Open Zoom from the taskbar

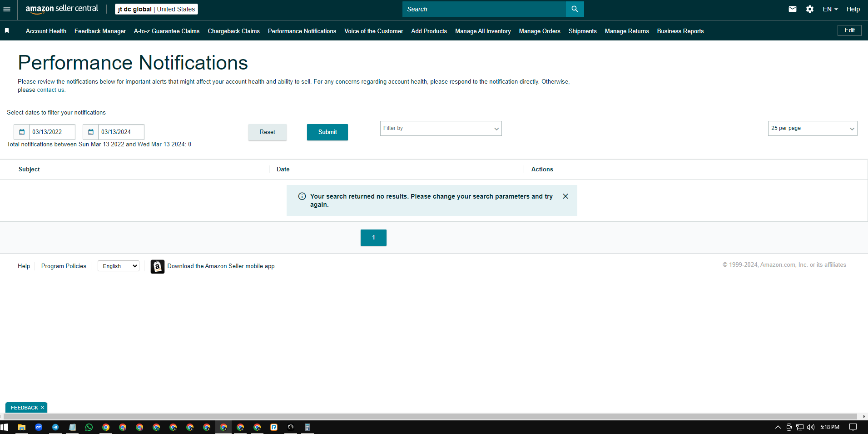point(39,427)
